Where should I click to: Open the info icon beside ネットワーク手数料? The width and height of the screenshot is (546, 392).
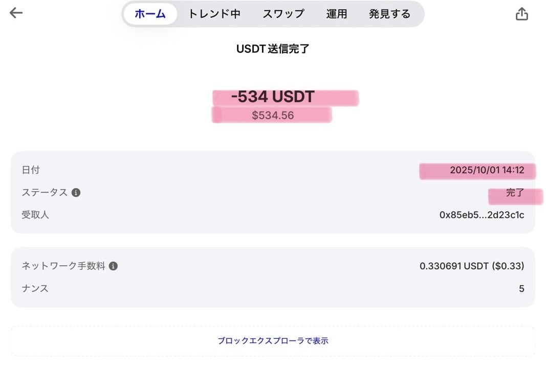[114, 266]
